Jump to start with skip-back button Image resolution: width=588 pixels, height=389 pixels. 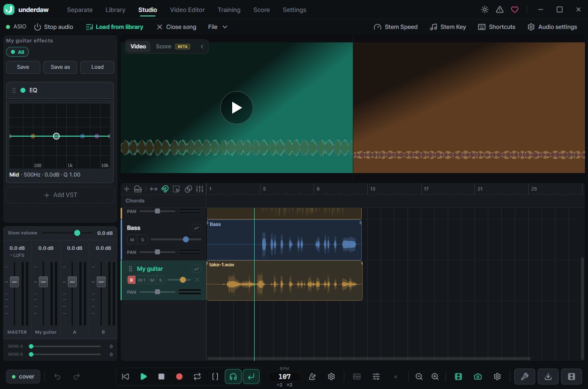coord(126,377)
